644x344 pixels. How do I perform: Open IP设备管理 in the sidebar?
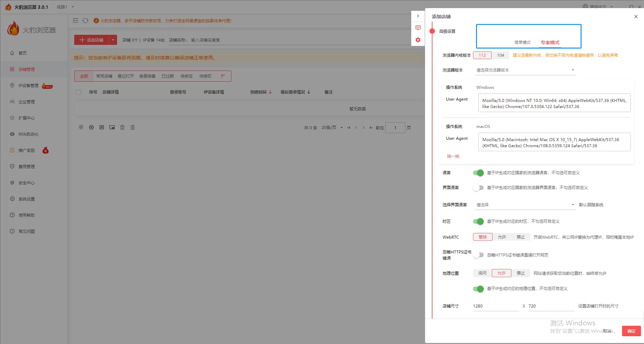click(x=28, y=86)
